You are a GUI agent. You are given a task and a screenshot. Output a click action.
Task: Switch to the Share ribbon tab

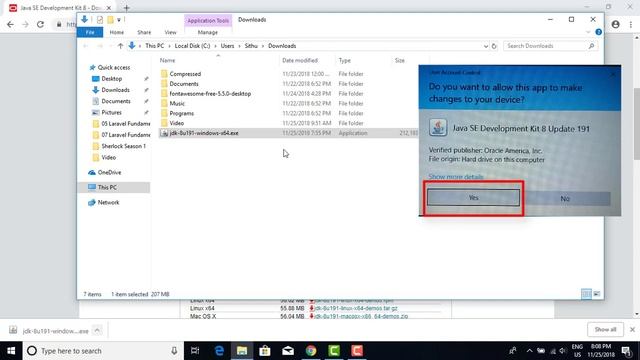[144, 32]
